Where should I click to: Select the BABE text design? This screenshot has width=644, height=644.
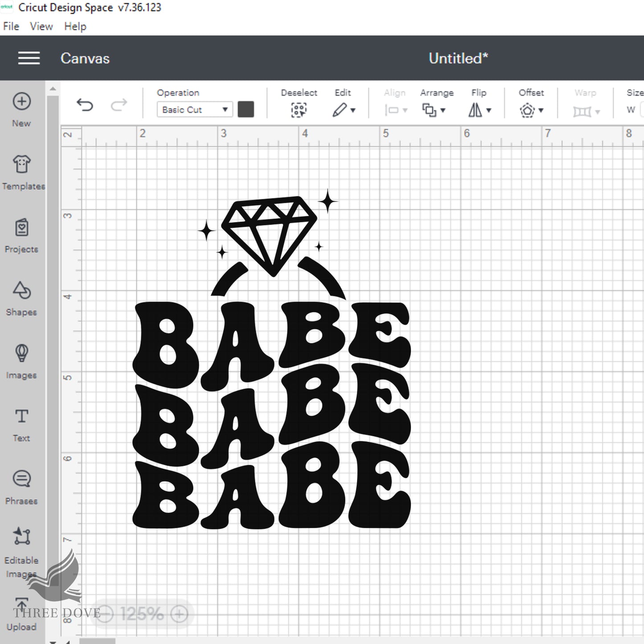coord(271,414)
